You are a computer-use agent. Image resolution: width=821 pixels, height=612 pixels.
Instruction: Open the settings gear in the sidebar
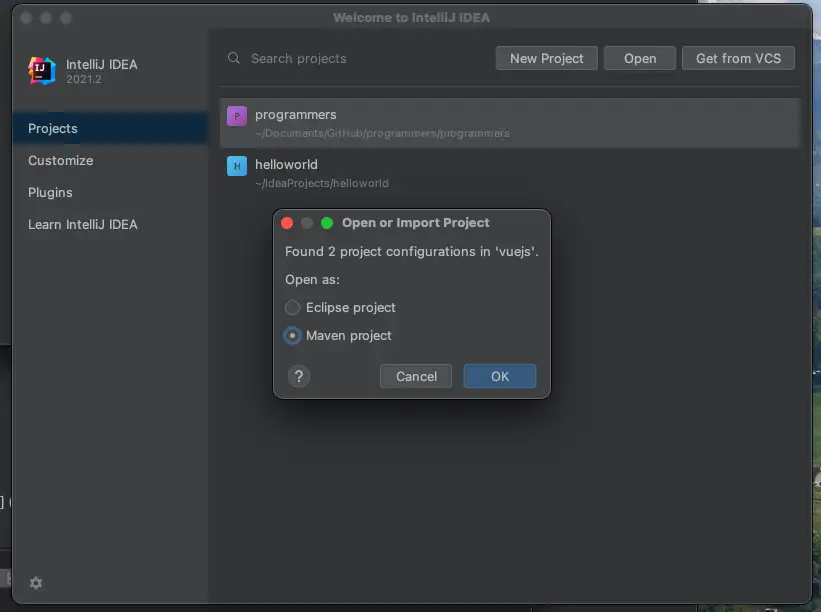[36, 583]
